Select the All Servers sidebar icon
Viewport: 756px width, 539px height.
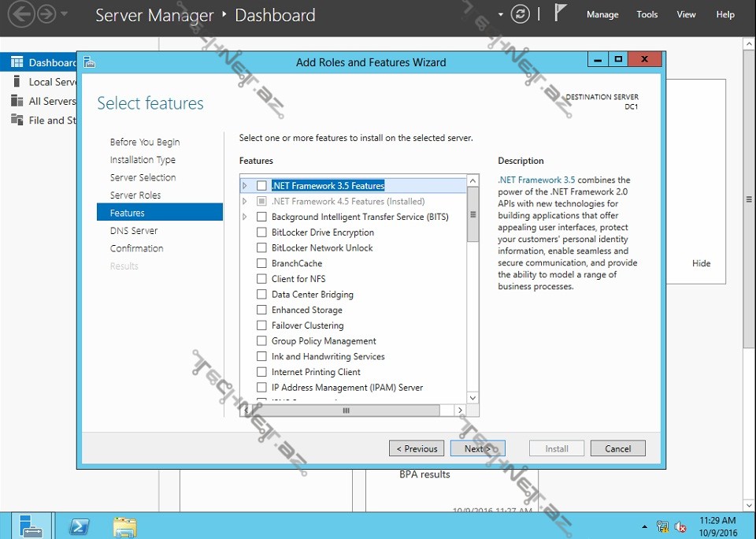coord(16,101)
